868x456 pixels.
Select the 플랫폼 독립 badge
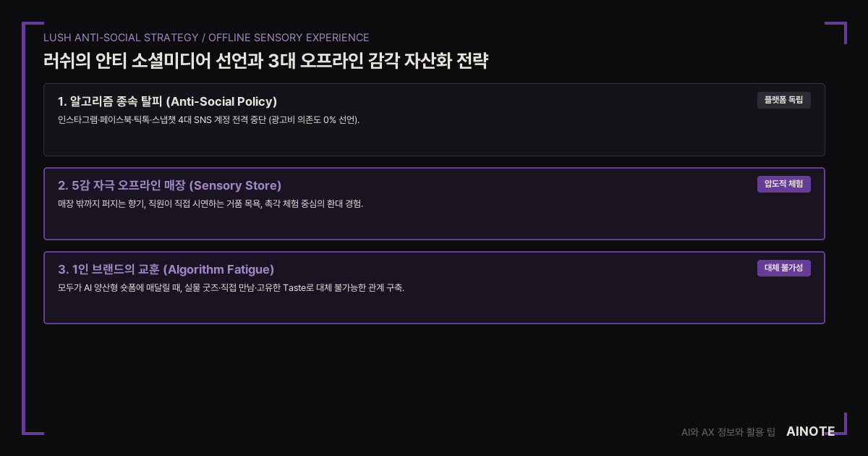point(784,100)
